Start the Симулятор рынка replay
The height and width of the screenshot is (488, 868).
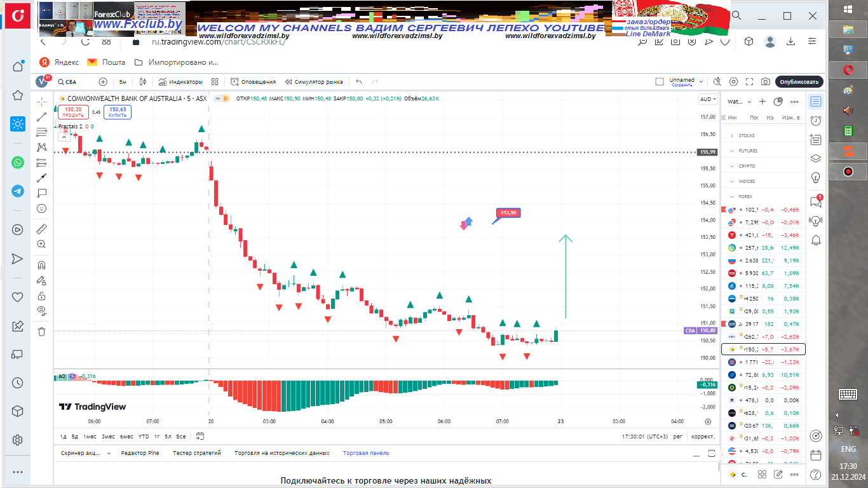314,82
